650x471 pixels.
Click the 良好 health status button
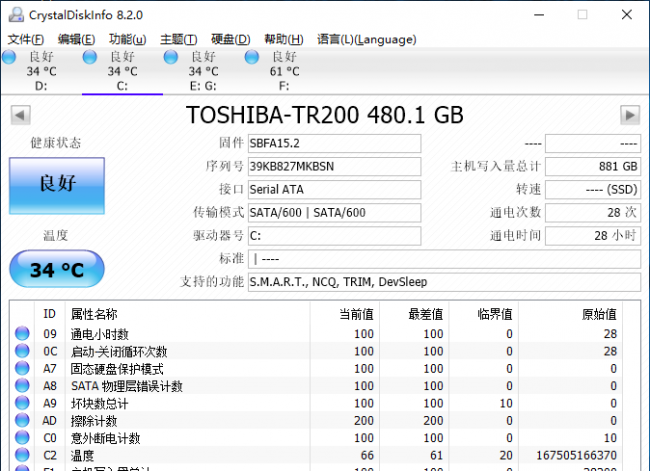point(57,186)
